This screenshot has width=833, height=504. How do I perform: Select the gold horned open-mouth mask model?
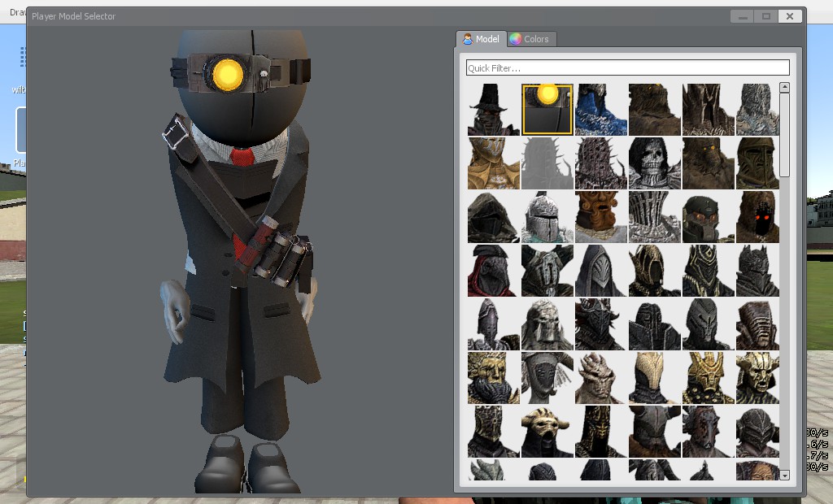[757, 378]
